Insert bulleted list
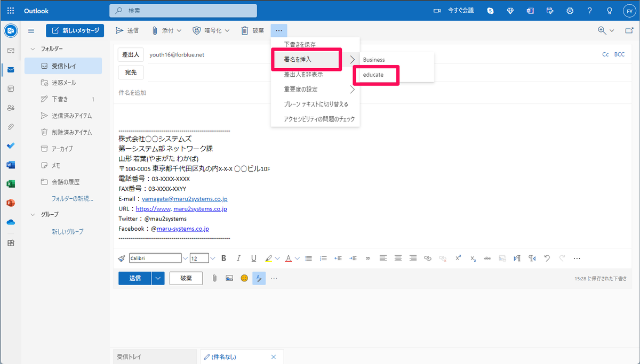 click(x=308, y=258)
